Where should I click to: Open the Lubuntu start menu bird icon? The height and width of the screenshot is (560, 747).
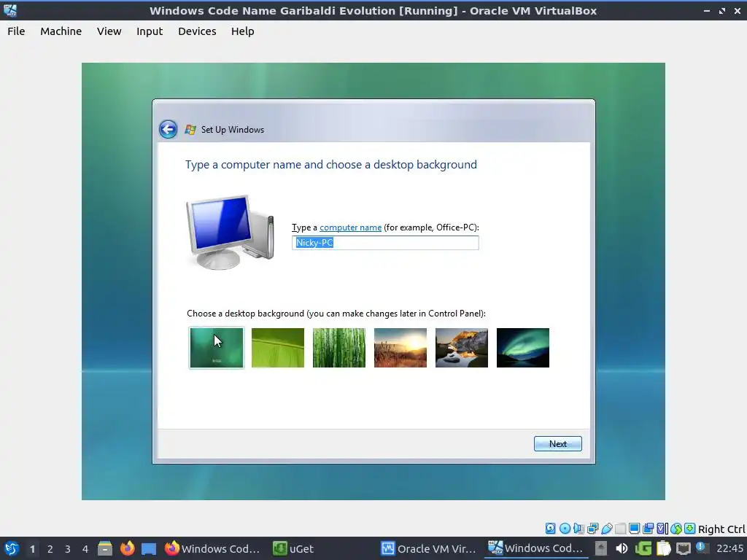11,548
